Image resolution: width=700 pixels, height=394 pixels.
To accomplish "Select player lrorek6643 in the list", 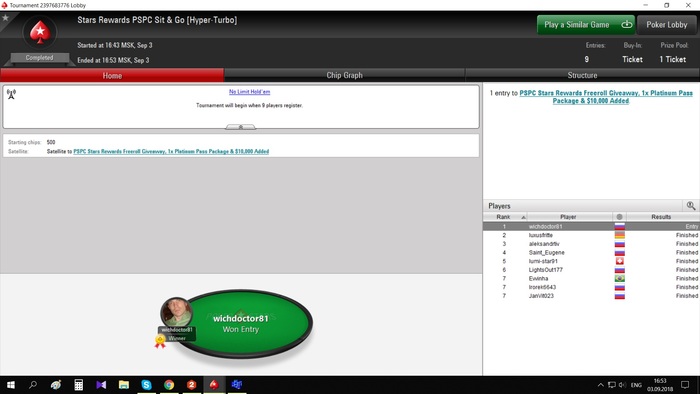I will (591, 287).
